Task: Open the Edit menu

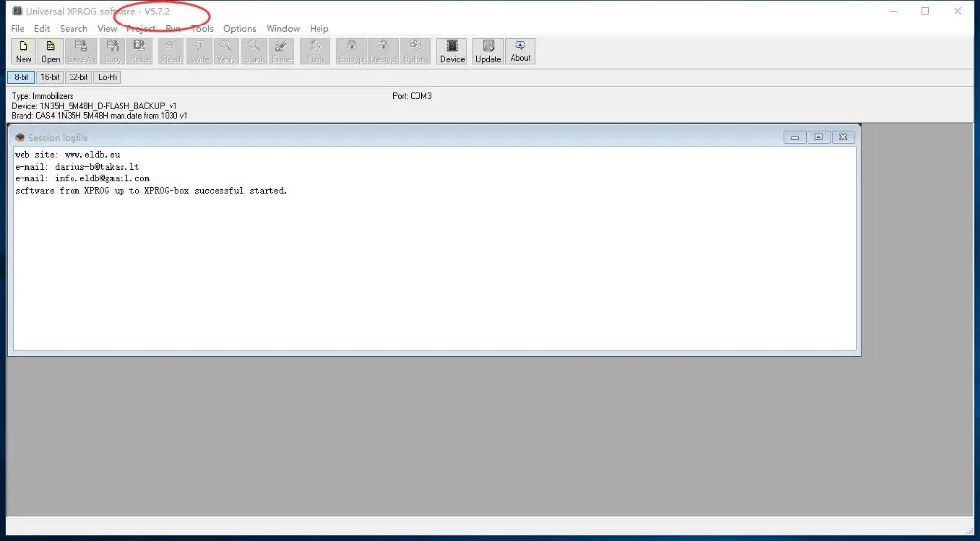Action: (x=42, y=28)
